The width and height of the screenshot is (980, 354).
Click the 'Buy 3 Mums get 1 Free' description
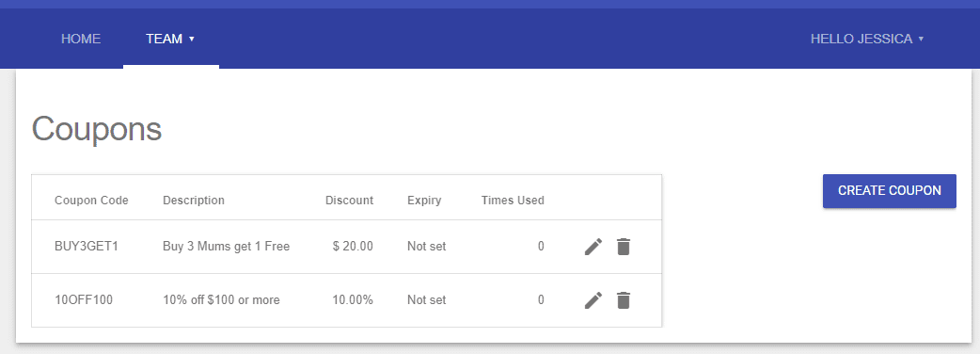(227, 247)
